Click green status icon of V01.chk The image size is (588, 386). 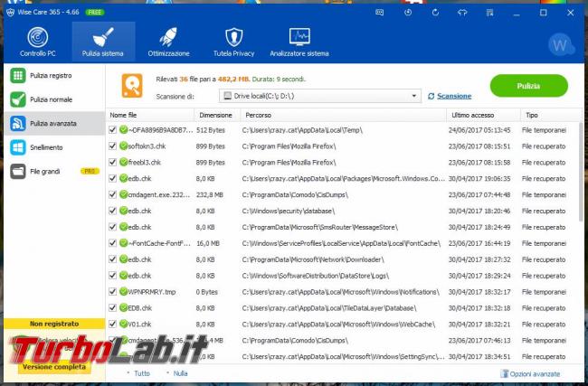(x=124, y=324)
